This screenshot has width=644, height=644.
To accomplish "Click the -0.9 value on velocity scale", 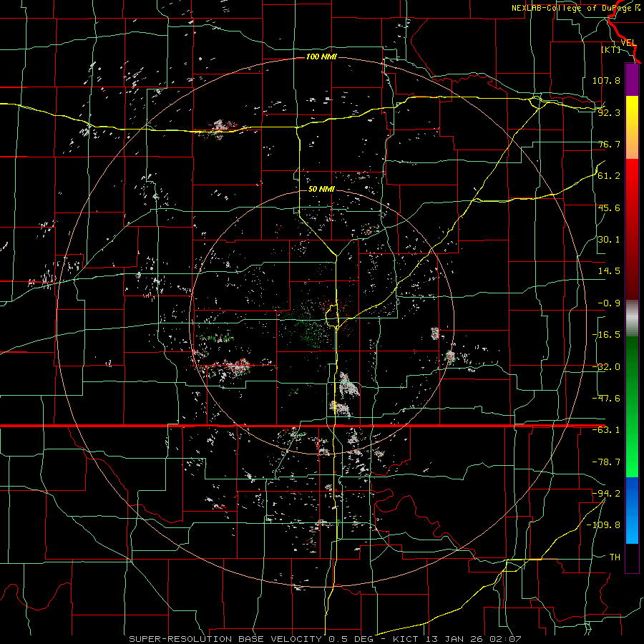I will click(x=609, y=303).
